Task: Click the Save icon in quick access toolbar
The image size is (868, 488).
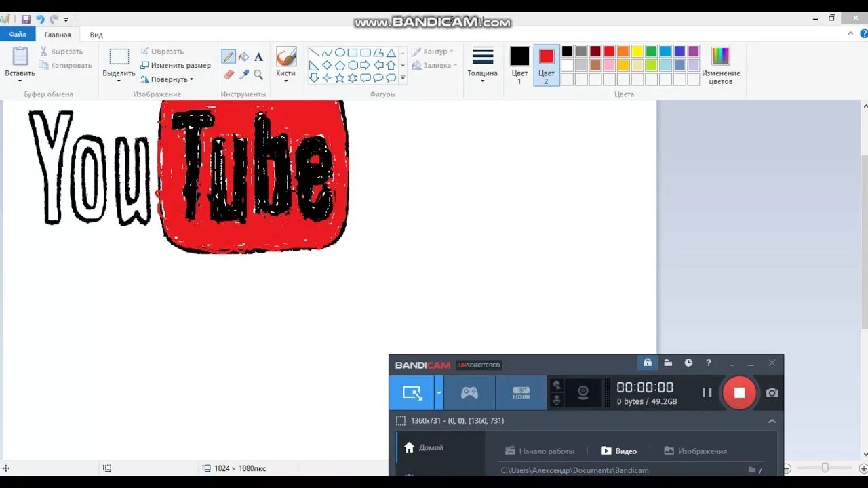Action: tap(26, 20)
